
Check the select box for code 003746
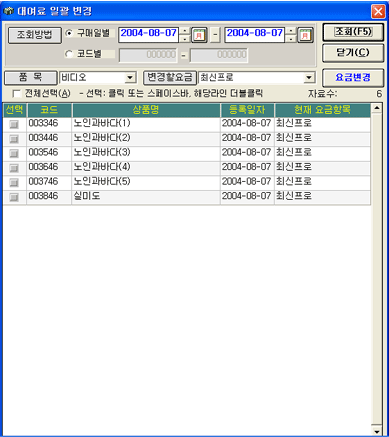click(14, 183)
